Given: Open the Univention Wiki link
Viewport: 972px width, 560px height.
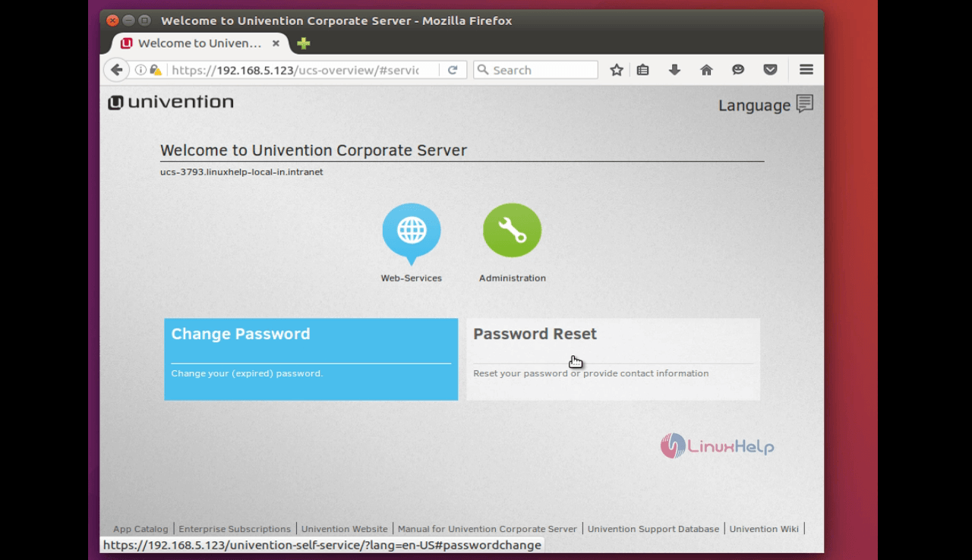Looking at the screenshot, I should pyautogui.click(x=764, y=529).
